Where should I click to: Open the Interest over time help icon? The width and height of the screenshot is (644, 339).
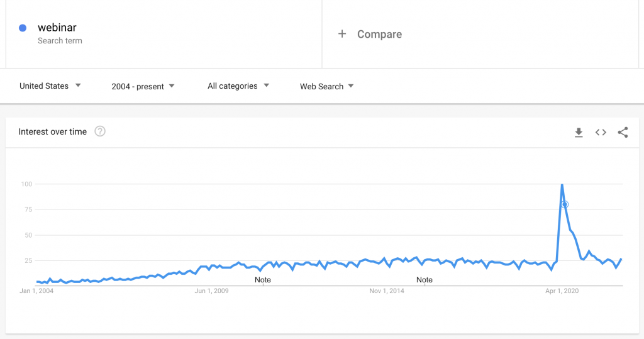coord(100,131)
